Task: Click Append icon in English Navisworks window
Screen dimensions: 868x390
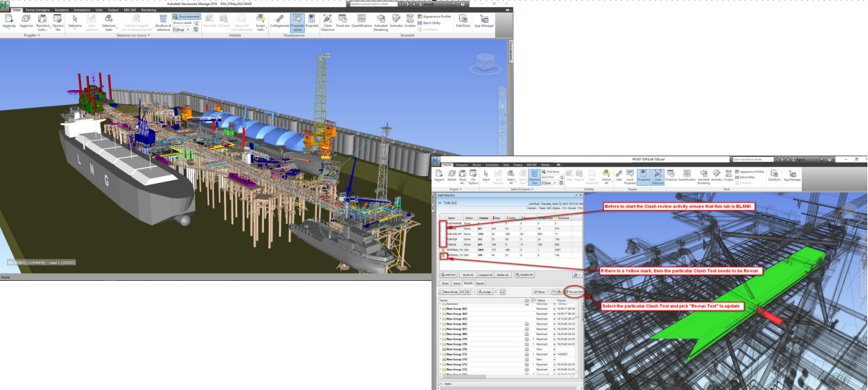Action: point(440,176)
